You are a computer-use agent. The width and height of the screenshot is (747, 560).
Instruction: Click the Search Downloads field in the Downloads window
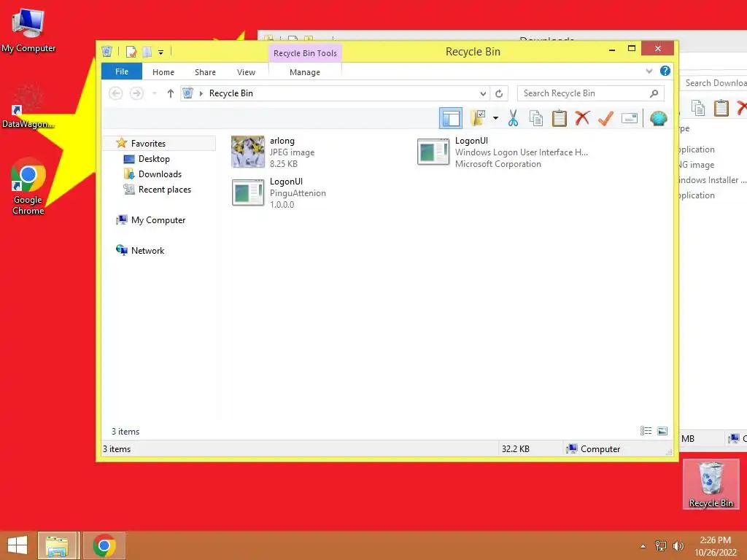tap(715, 83)
